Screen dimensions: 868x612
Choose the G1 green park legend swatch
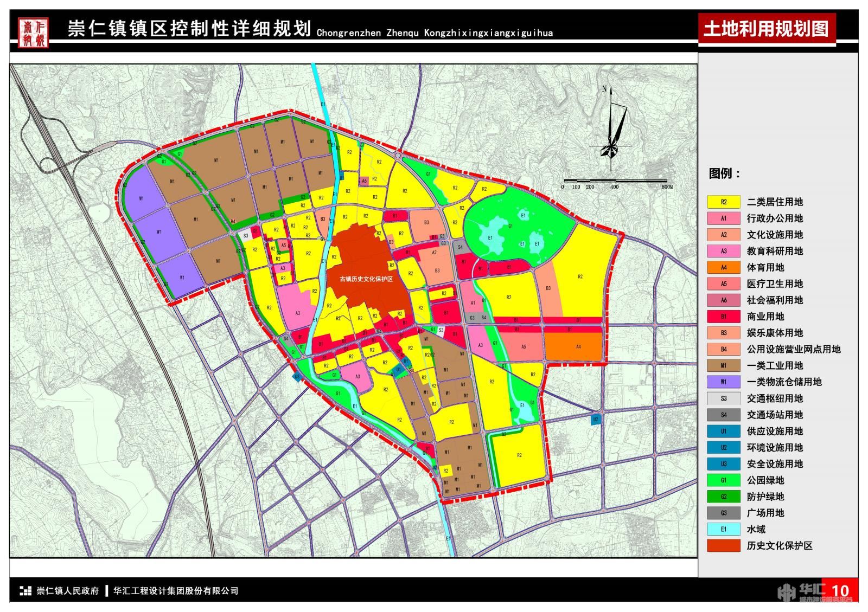coord(723,480)
